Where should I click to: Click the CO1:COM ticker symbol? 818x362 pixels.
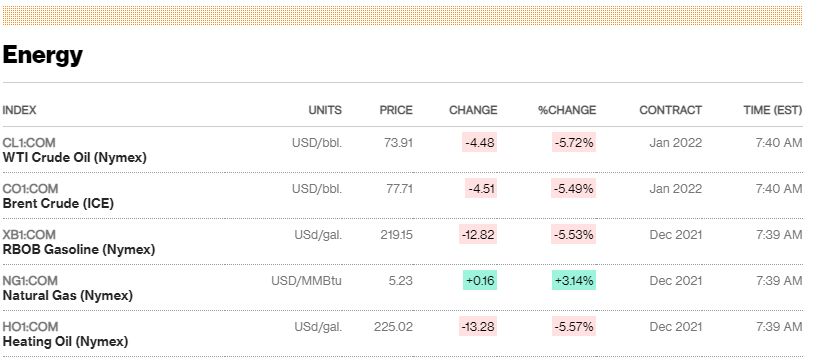click(30, 188)
